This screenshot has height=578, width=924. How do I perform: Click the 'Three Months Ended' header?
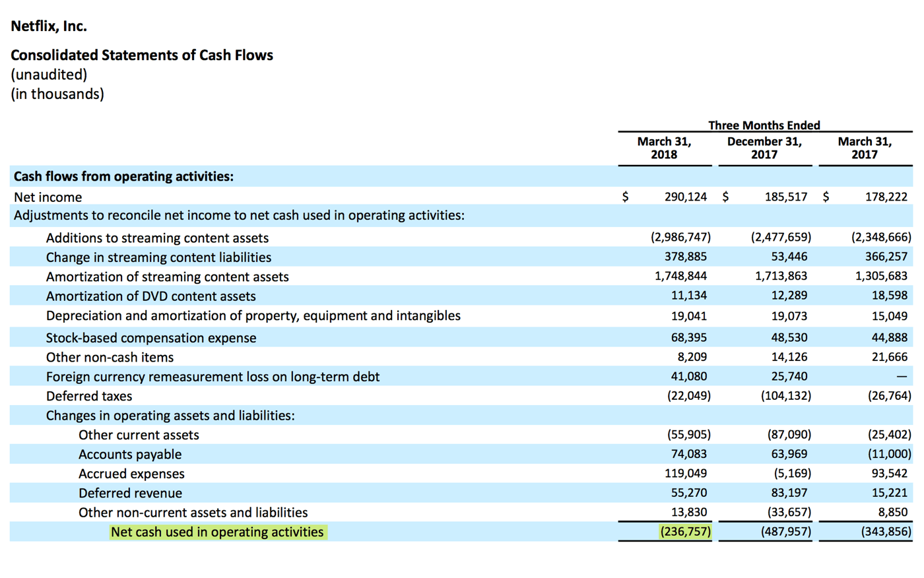[x=764, y=125]
